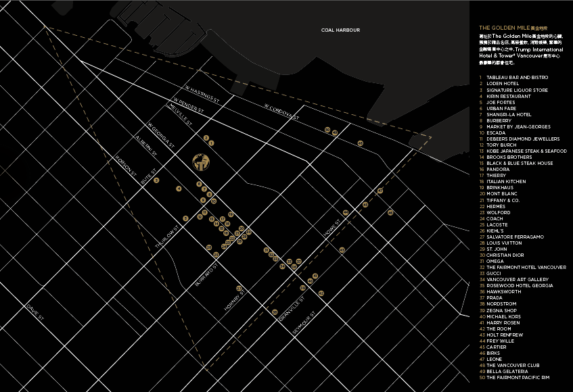Click the Hornby St label
This screenshot has height=392, width=573.
point(235,299)
